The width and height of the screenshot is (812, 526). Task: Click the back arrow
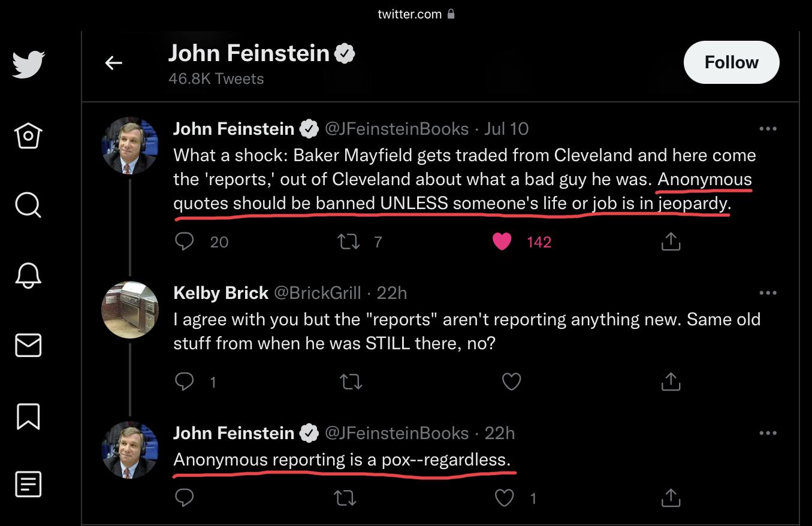(x=114, y=63)
